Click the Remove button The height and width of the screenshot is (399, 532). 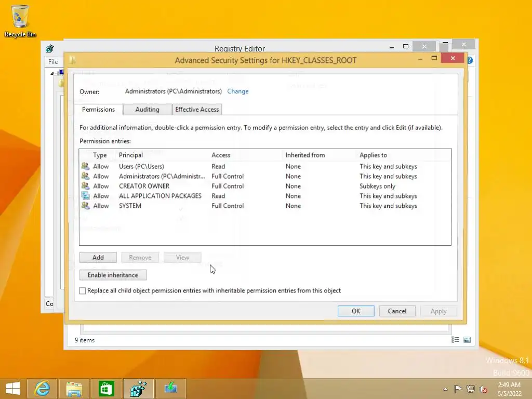(140, 258)
